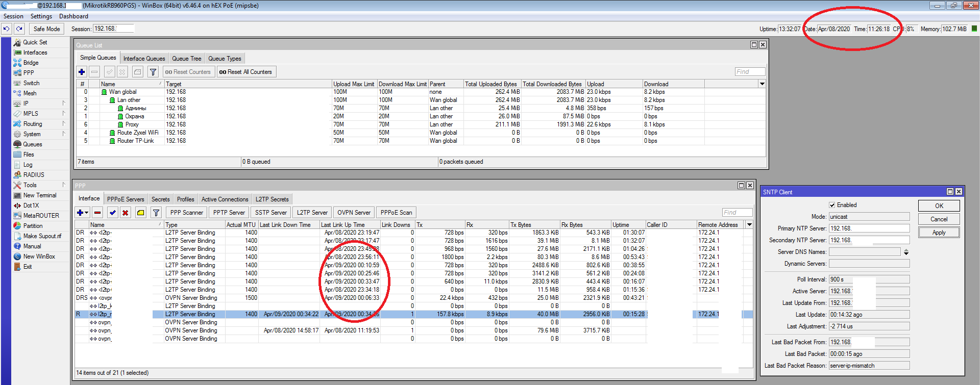Viewport: 980px width, 385px height.
Task: Expand MPLS submenu in sidebar
Action: (x=64, y=114)
